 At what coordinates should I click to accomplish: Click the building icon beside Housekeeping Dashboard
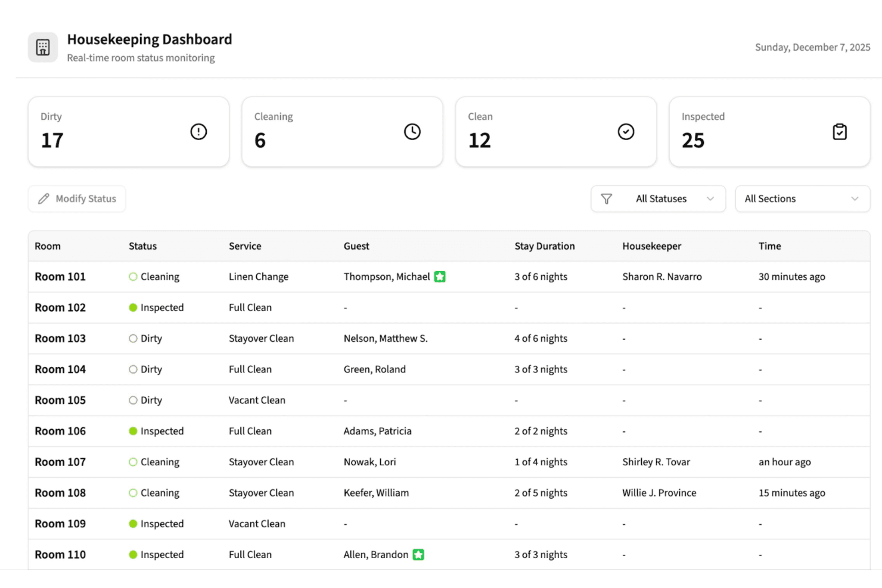click(x=43, y=48)
